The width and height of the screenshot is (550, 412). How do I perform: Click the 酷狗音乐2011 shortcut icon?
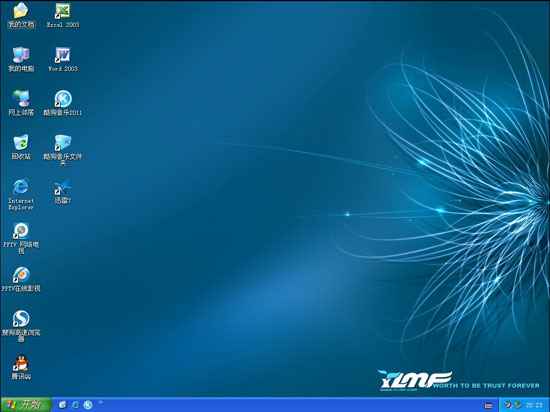63,103
